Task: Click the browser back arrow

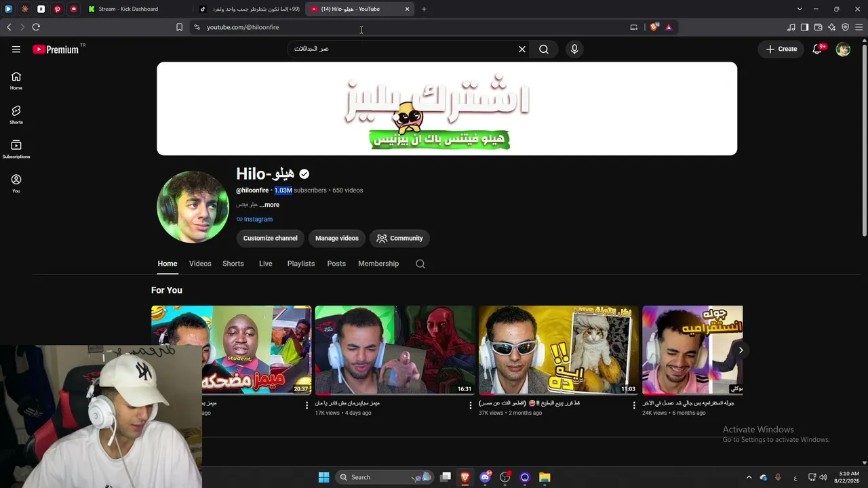Action: [9, 27]
